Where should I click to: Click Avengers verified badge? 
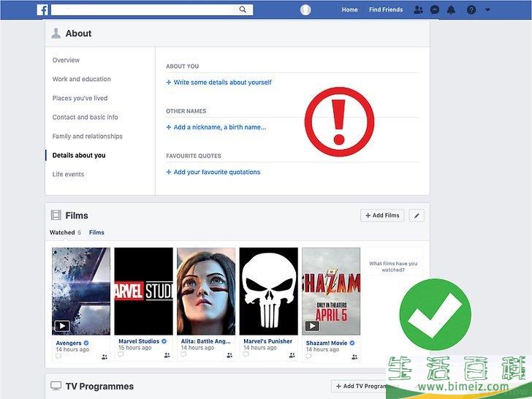pyautogui.click(x=86, y=343)
